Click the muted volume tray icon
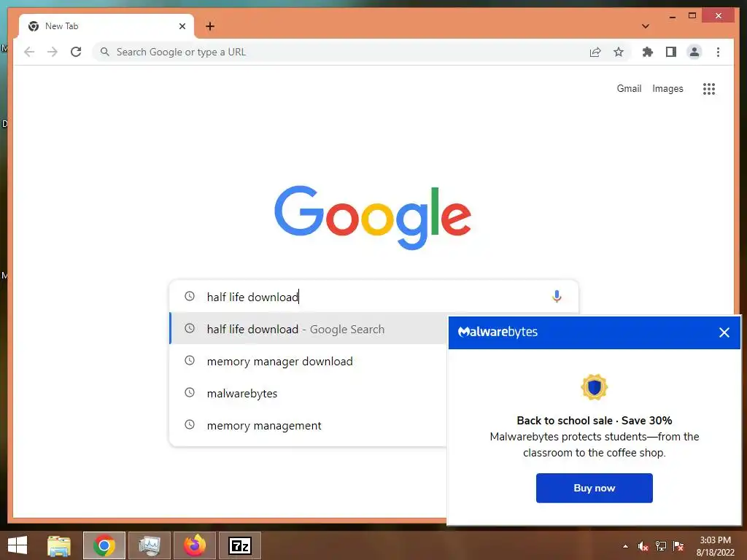The height and width of the screenshot is (560, 747). coord(643,546)
